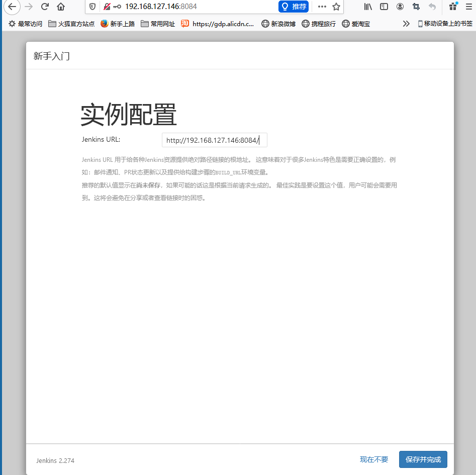Viewport: 476px width, 475px height.
Task: Click the insecure connection lock icon
Action: click(107, 7)
